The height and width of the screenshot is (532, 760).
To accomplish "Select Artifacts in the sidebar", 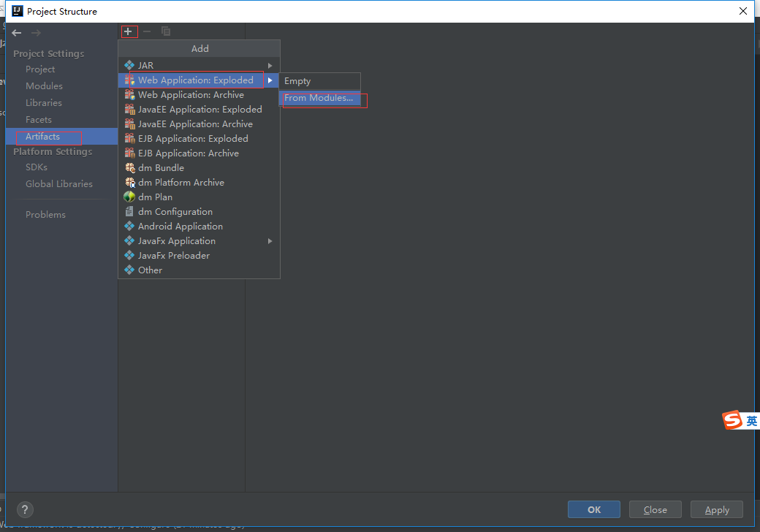I will [x=61, y=137].
